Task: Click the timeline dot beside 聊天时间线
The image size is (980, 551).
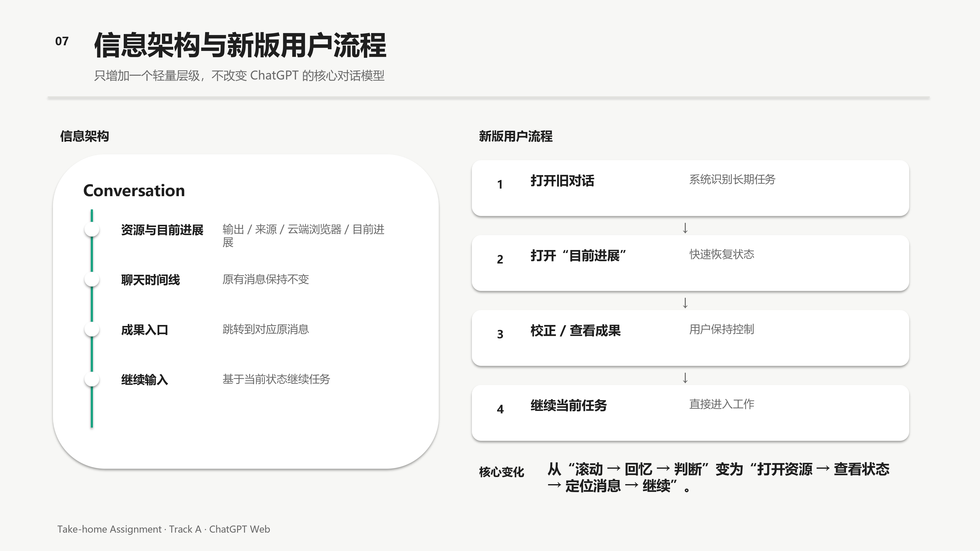Action: [92, 279]
